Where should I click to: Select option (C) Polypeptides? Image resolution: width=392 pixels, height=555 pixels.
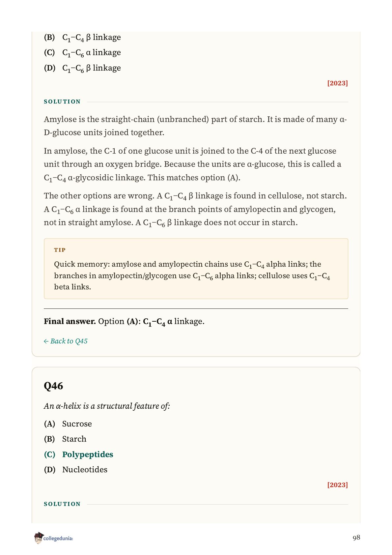(x=78, y=454)
